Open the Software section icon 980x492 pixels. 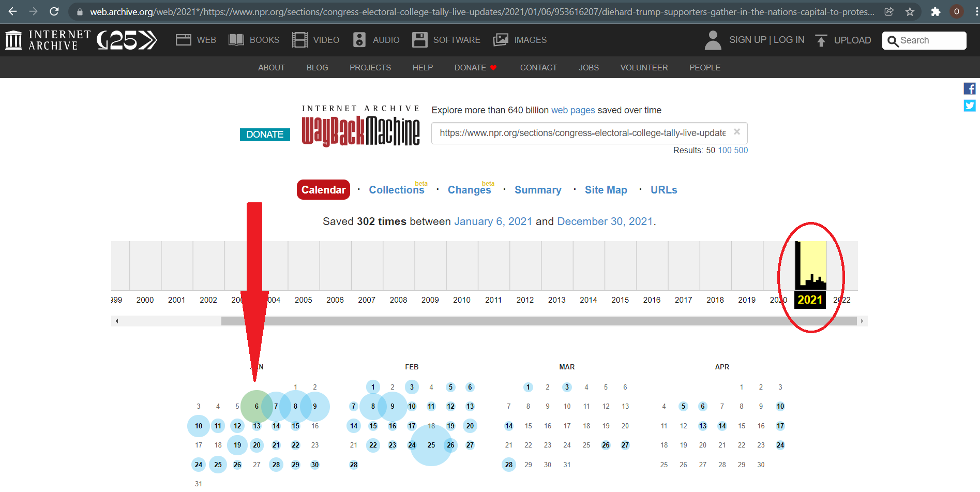(419, 40)
